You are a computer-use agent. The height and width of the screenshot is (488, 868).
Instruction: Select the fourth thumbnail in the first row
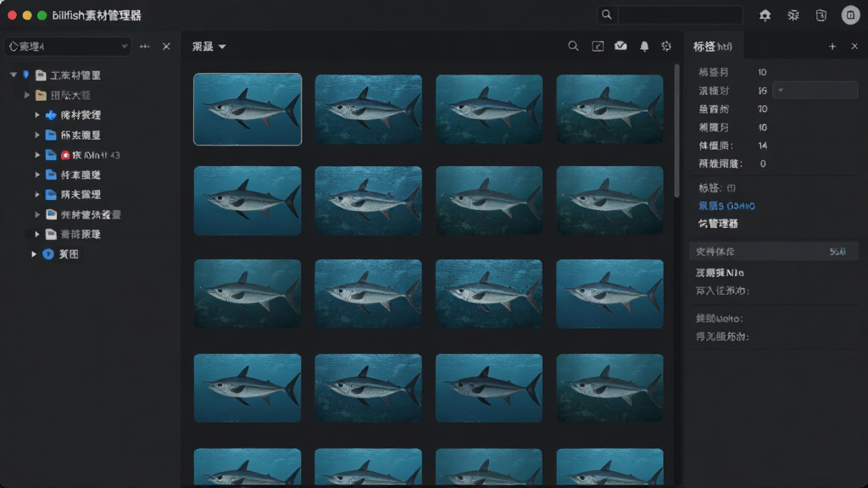point(609,109)
